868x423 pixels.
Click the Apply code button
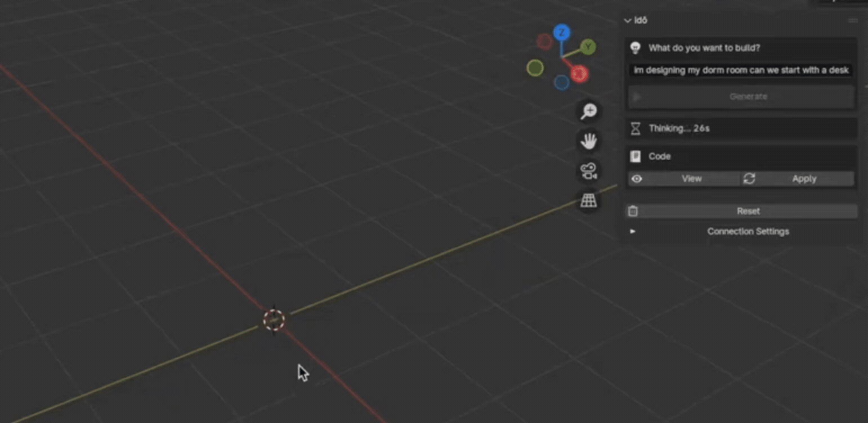pos(798,179)
